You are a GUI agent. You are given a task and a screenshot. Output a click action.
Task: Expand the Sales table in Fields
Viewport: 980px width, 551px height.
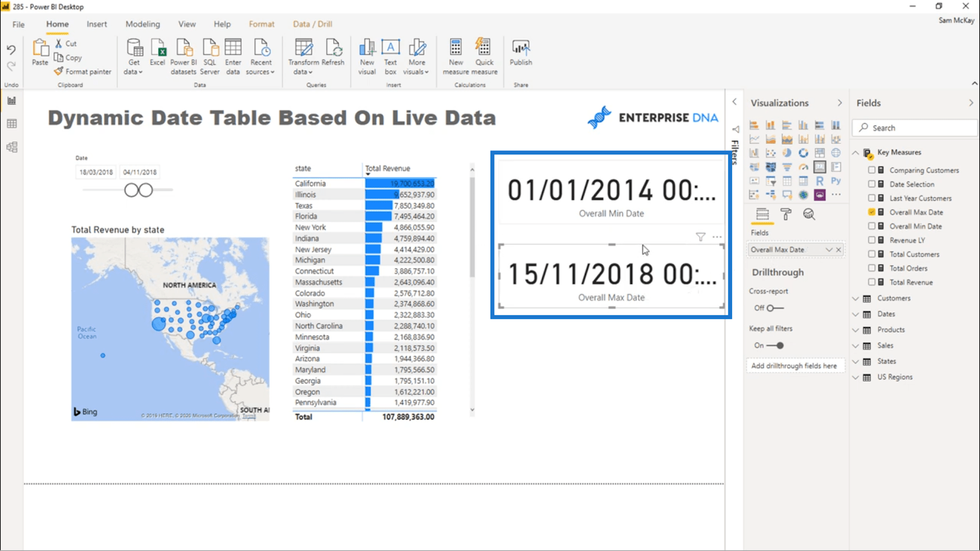pos(856,346)
